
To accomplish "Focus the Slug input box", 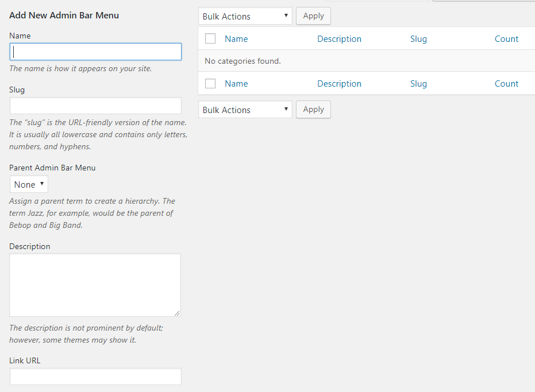I will (95, 106).
